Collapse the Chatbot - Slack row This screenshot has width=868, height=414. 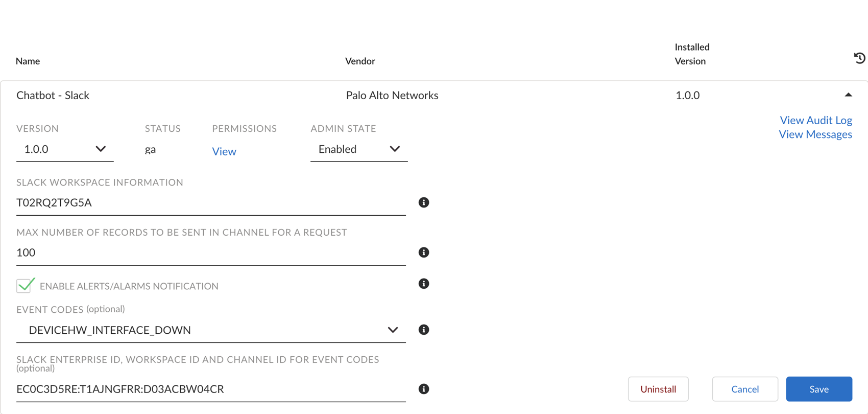(x=848, y=95)
